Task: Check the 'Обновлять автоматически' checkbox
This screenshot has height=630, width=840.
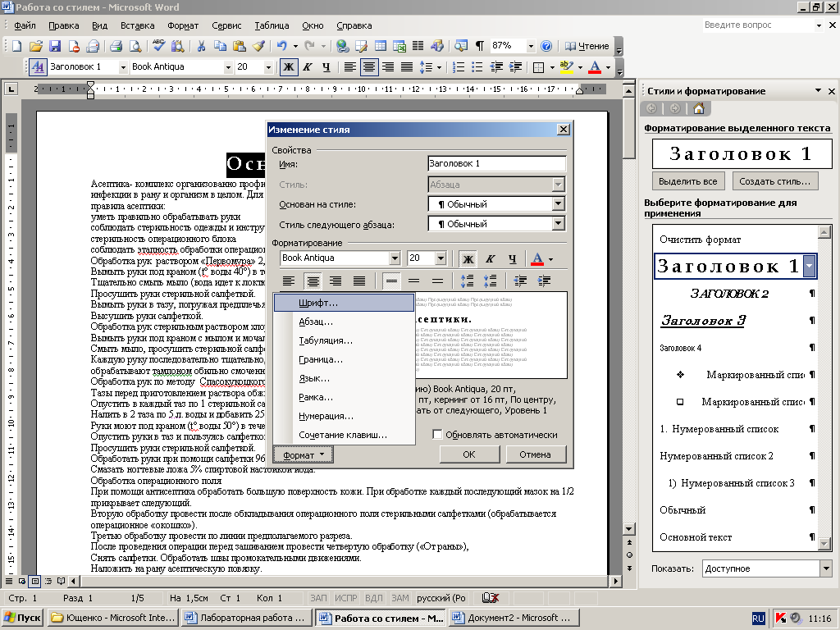Action: point(437,435)
